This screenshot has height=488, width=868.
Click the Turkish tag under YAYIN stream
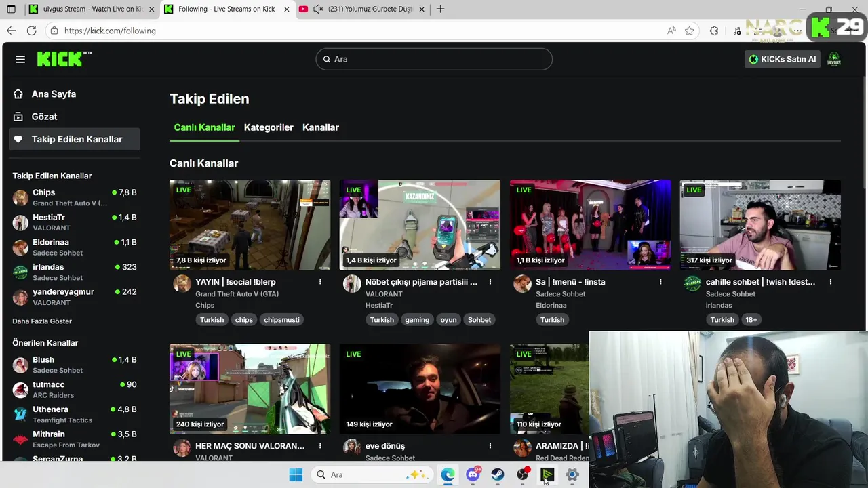tap(212, 320)
